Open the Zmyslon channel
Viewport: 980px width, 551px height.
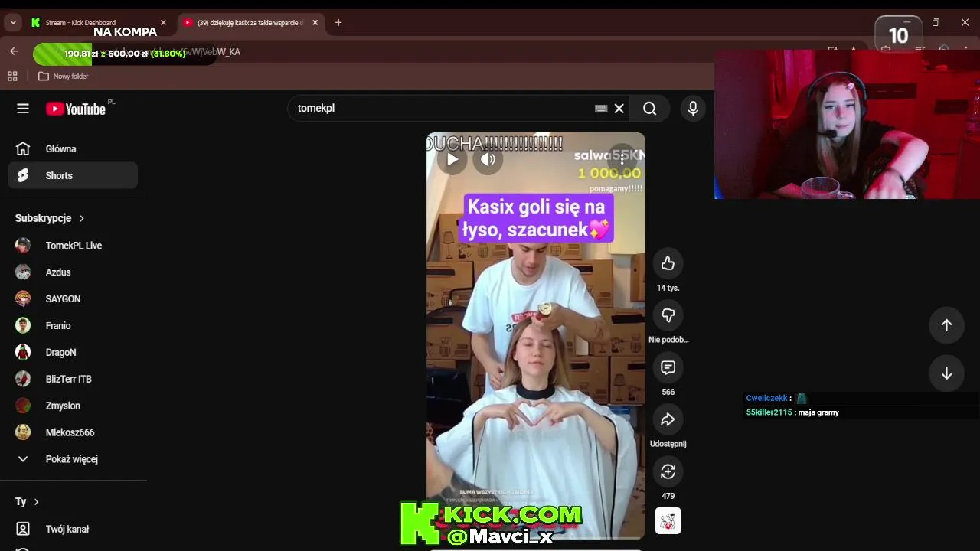73,406
